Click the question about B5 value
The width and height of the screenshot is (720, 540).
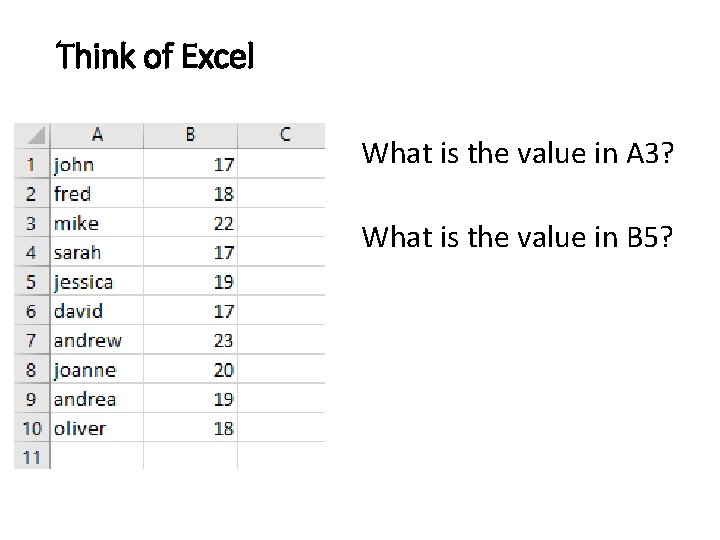coord(517,237)
